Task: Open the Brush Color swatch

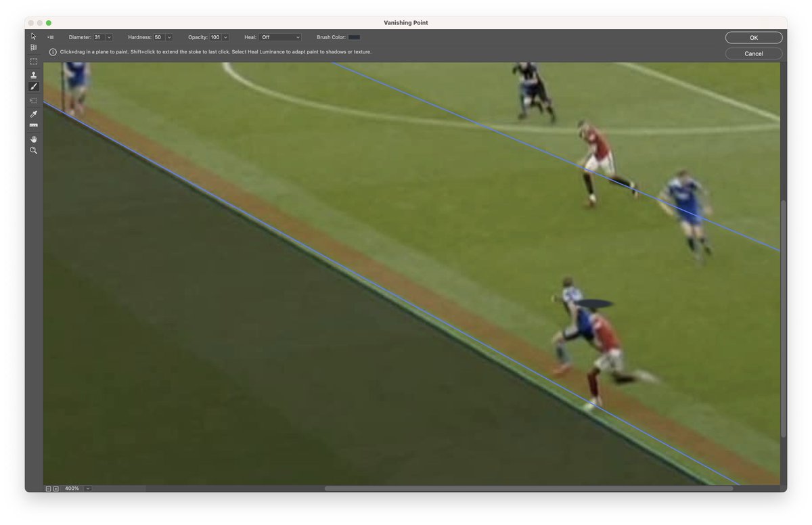Action: pos(354,37)
